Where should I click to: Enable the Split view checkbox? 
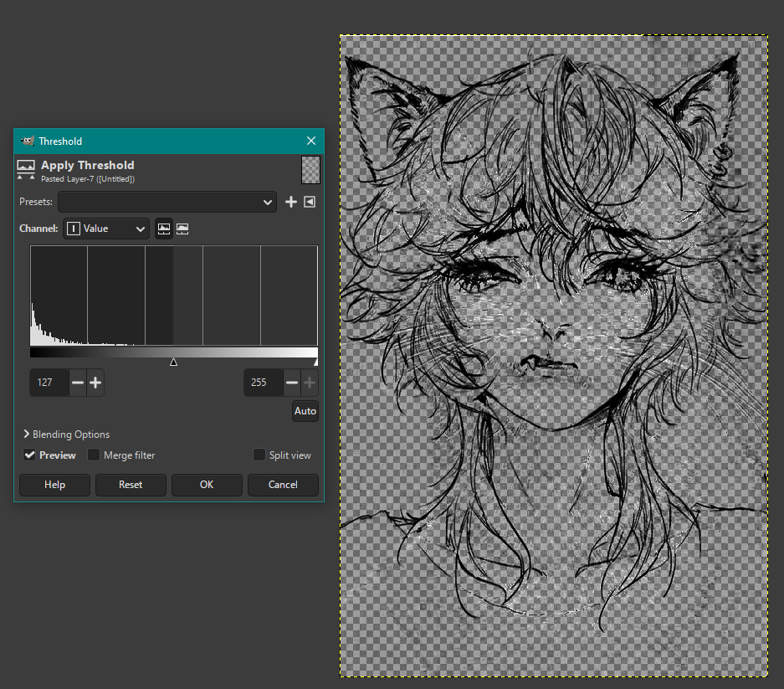tap(259, 455)
